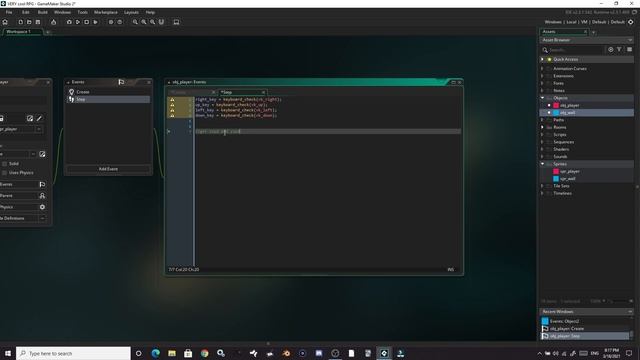The height and width of the screenshot is (360, 640).
Task: Expand the Rooms folder
Action: [x=542, y=127]
